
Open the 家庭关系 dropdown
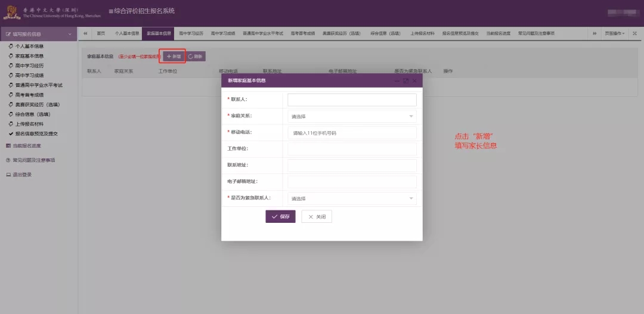(352, 116)
